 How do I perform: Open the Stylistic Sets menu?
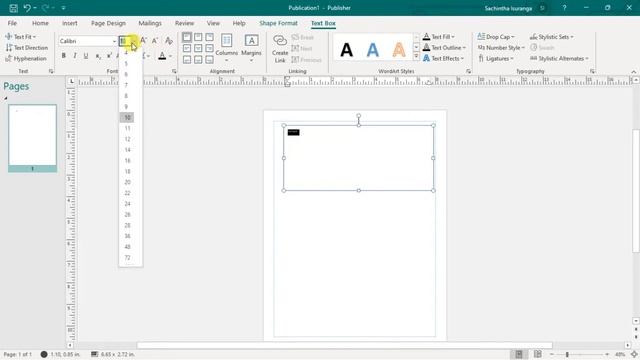(x=551, y=37)
